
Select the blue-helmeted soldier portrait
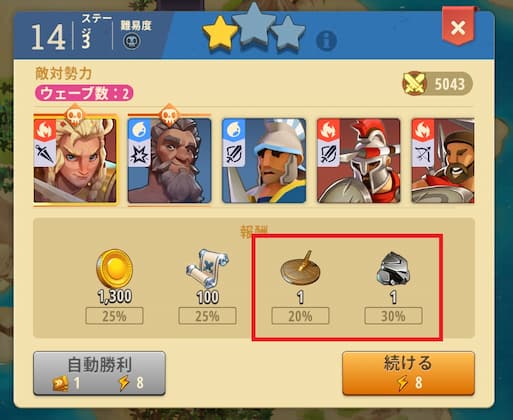click(264, 161)
